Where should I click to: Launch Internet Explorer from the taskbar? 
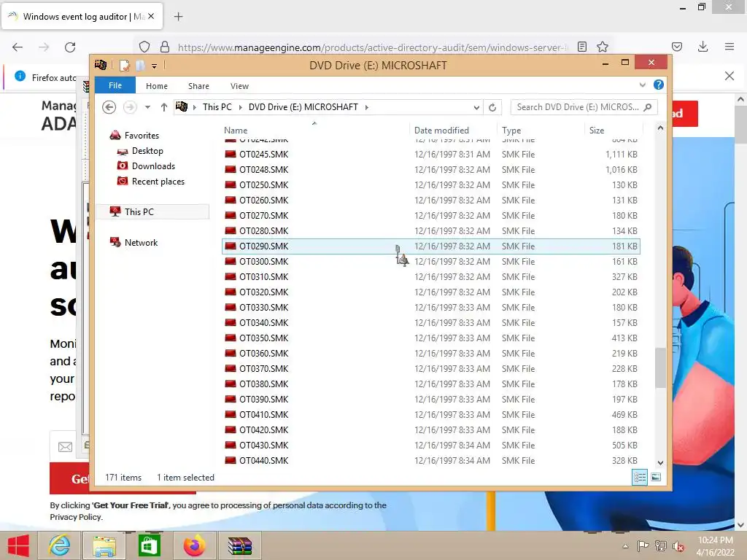click(x=59, y=545)
